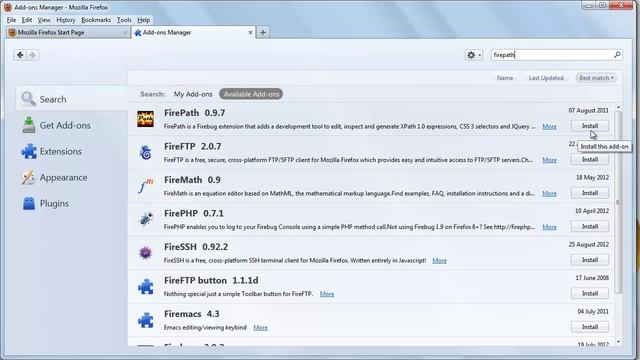Click the 07 August 2011 date

(588, 110)
